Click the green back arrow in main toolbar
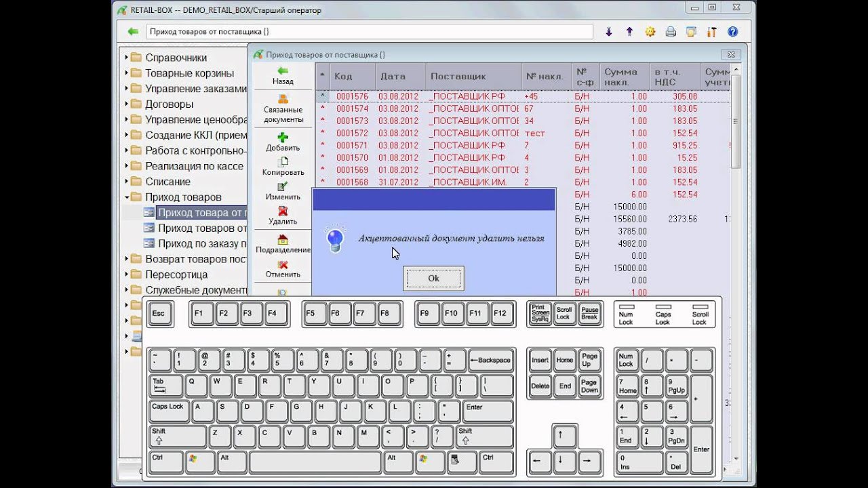The width and height of the screenshot is (868, 488). 133,32
